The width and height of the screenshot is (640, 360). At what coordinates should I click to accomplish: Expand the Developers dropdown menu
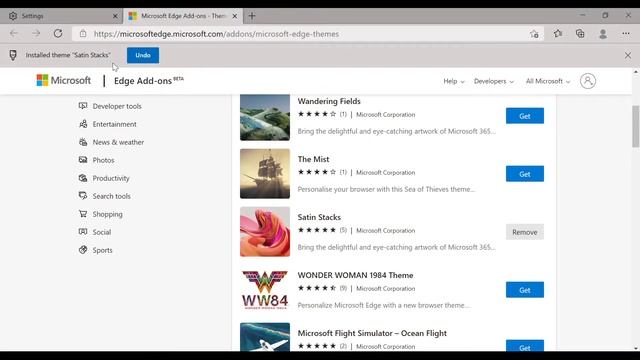tap(494, 81)
